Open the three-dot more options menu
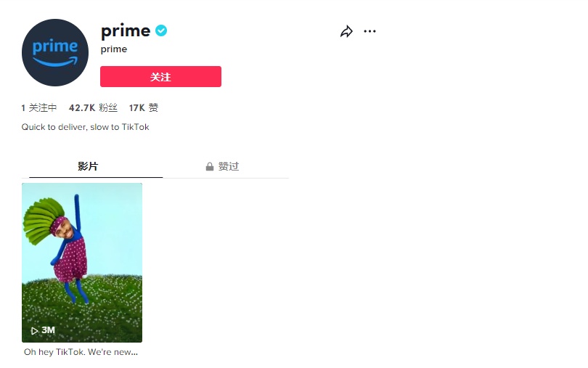This screenshot has width=588, height=368. 369,31
